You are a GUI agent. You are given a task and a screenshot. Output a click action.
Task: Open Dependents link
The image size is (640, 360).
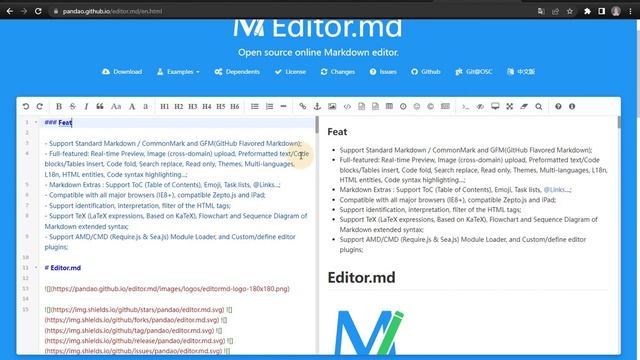pyautogui.click(x=237, y=72)
